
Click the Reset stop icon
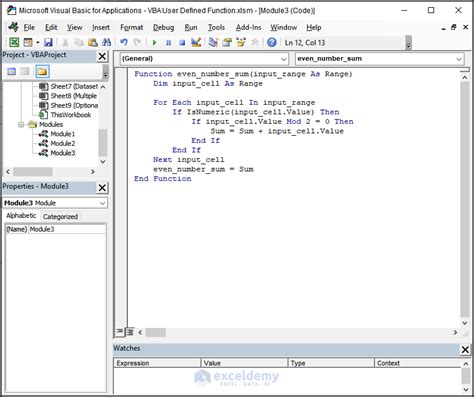182,43
